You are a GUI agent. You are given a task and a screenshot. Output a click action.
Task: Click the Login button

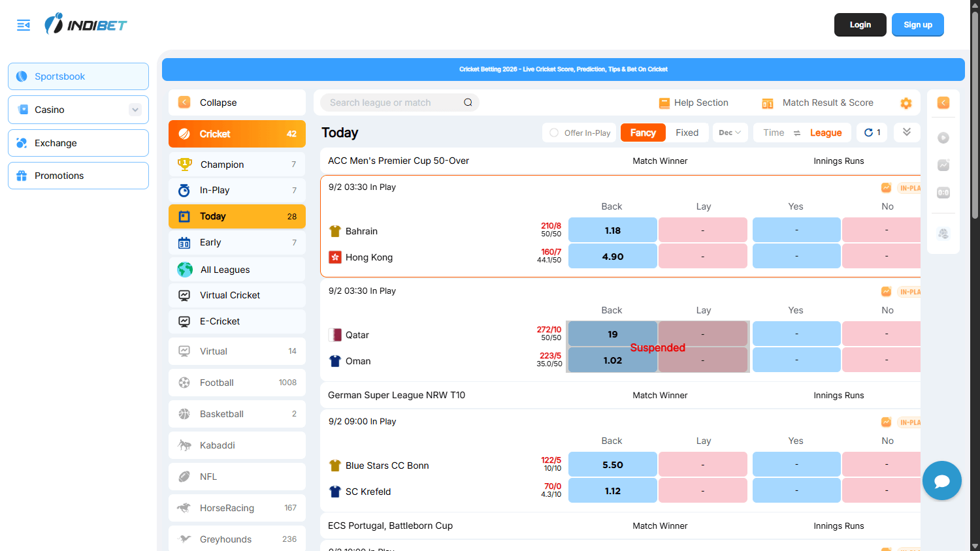[x=860, y=25]
